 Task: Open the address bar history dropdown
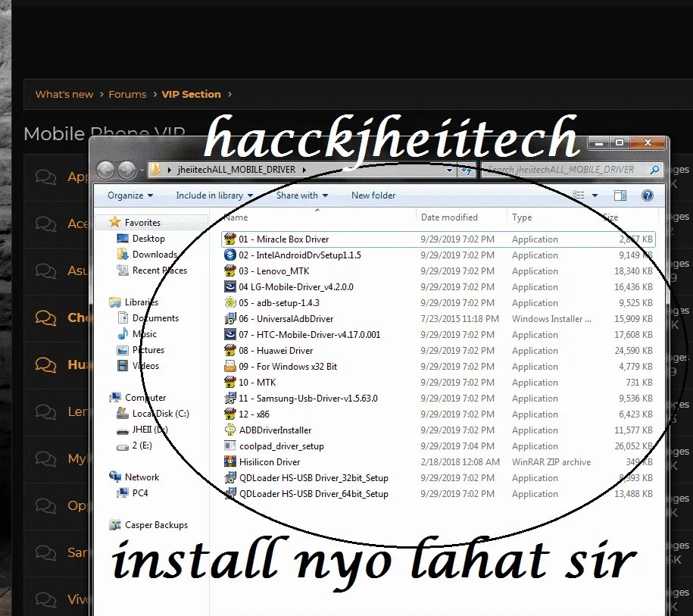pyautogui.click(x=449, y=170)
